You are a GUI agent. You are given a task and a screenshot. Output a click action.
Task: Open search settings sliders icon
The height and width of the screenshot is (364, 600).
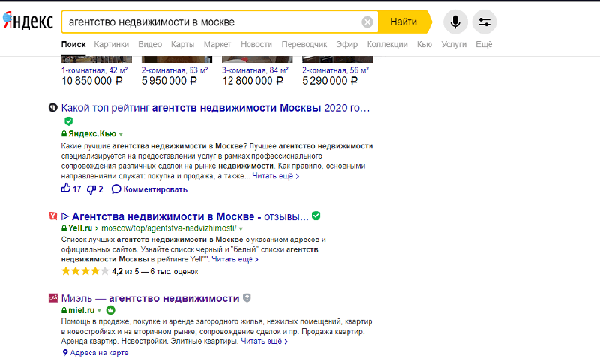click(x=484, y=22)
